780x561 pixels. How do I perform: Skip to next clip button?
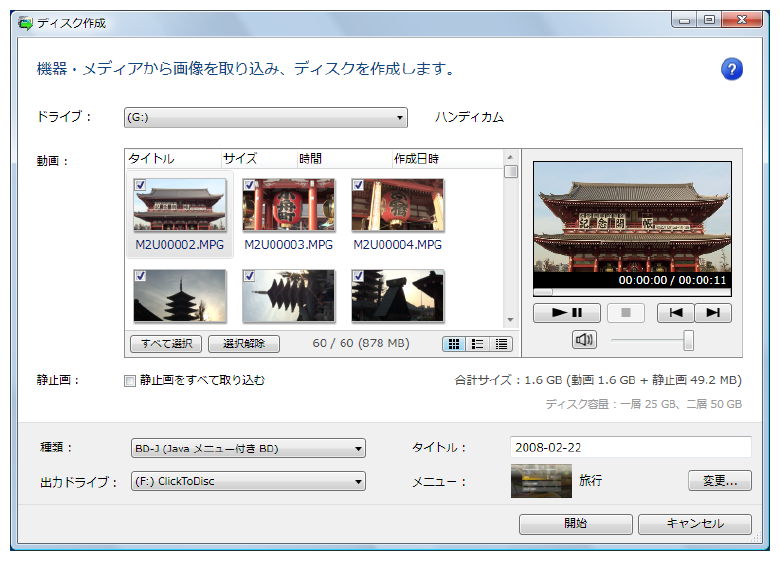click(713, 313)
